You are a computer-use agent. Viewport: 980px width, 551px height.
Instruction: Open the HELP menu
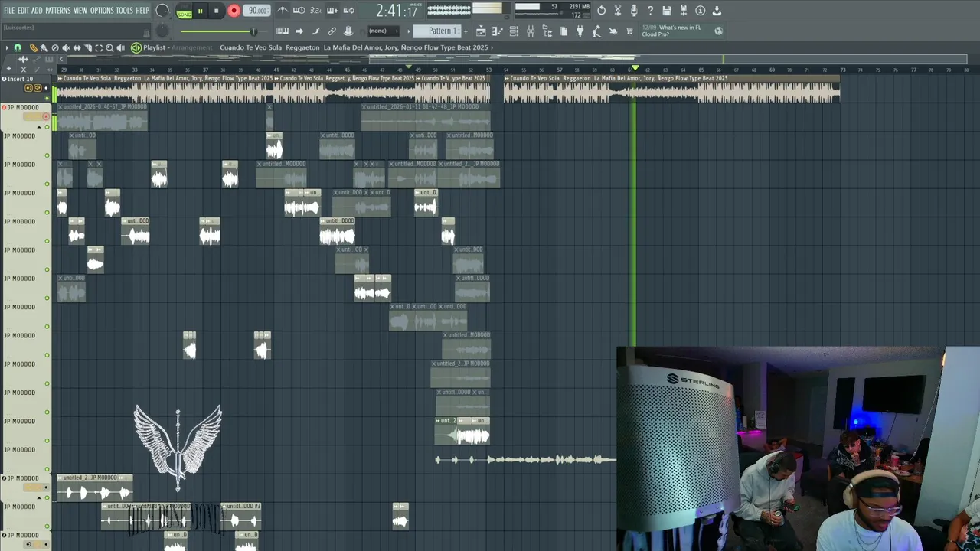[x=142, y=11]
